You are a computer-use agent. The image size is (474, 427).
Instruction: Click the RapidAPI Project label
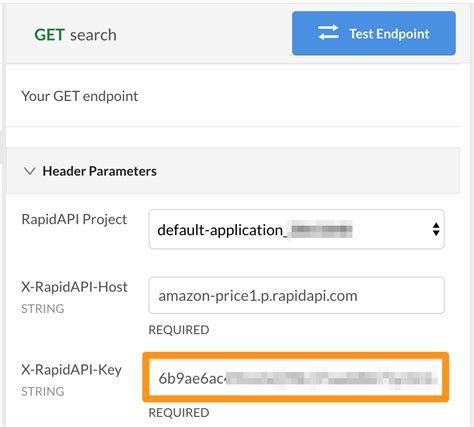(74, 219)
